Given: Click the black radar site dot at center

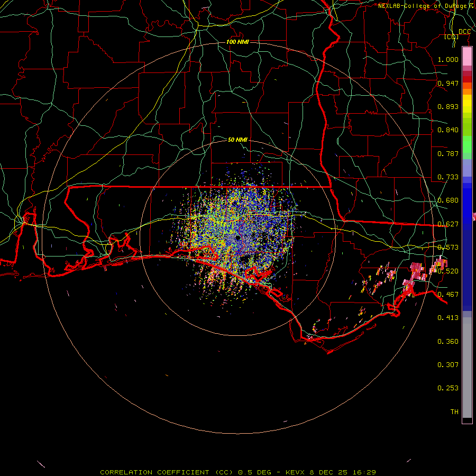Looking at the screenshot, I should [238, 237].
